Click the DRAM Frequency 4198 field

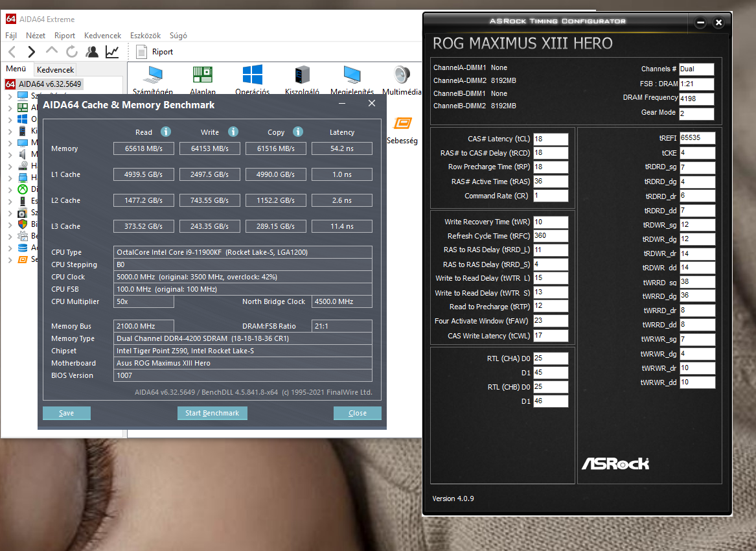(696, 99)
